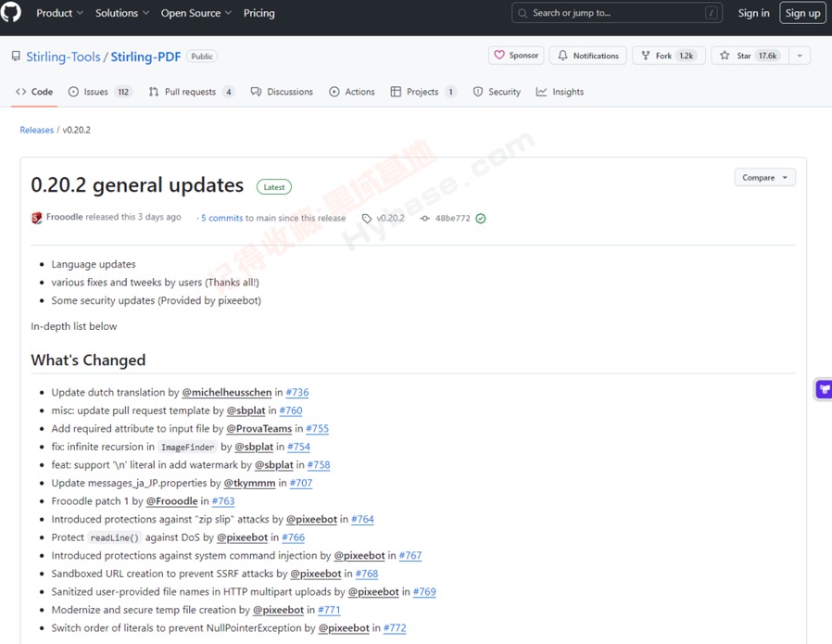Open Frooodle's profile from release author
The image size is (832, 644).
click(x=64, y=217)
